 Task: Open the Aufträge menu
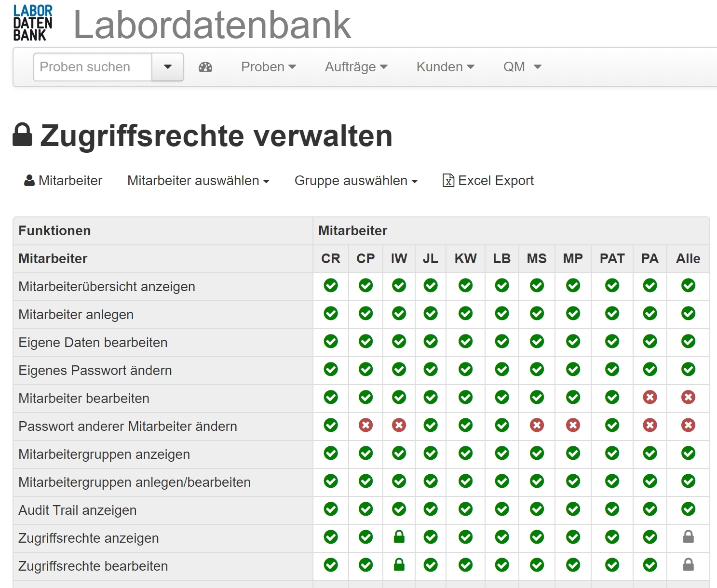click(x=356, y=67)
